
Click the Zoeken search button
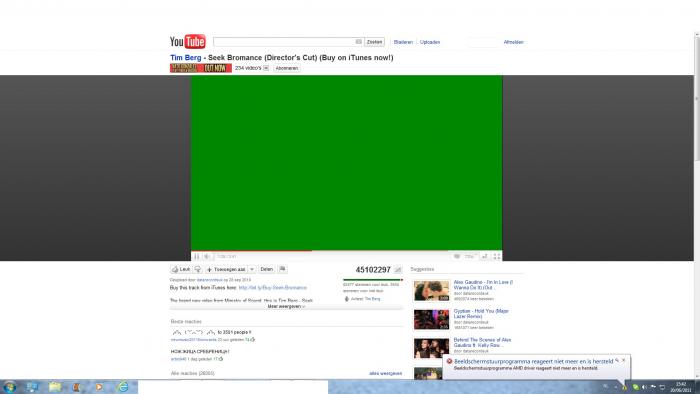coord(374,42)
